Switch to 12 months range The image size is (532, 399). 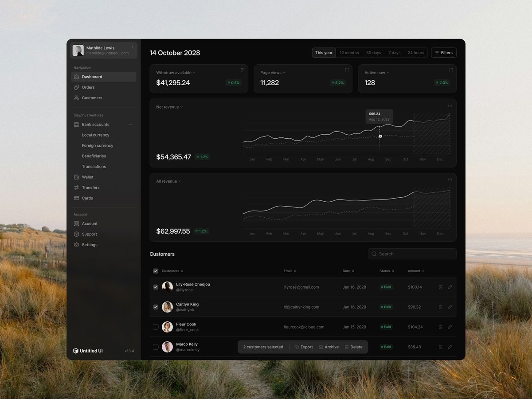click(x=349, y=53)
